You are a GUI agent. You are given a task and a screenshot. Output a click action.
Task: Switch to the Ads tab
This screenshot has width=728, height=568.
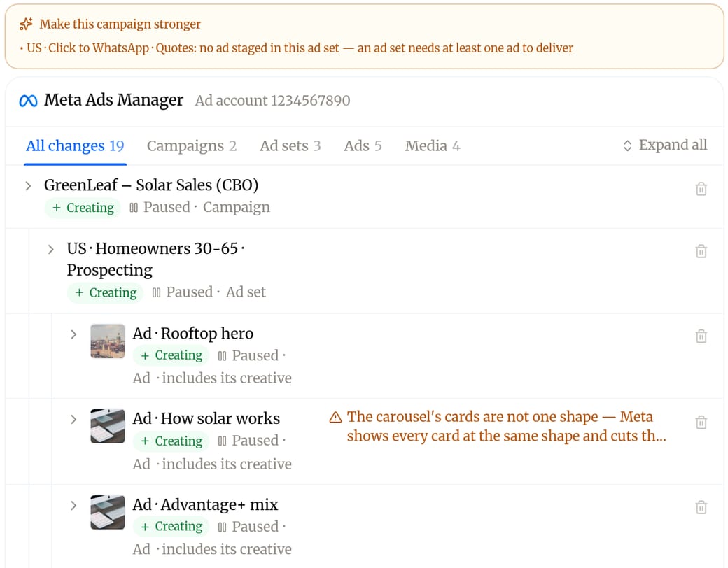pyautogui.click(x=363, y=145)
